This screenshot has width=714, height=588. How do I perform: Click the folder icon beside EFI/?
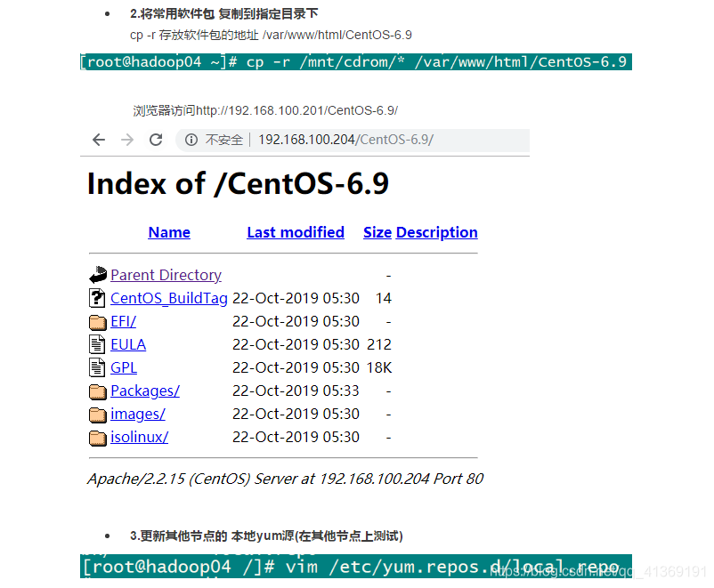pyautogui.click(x=97, y=322)
